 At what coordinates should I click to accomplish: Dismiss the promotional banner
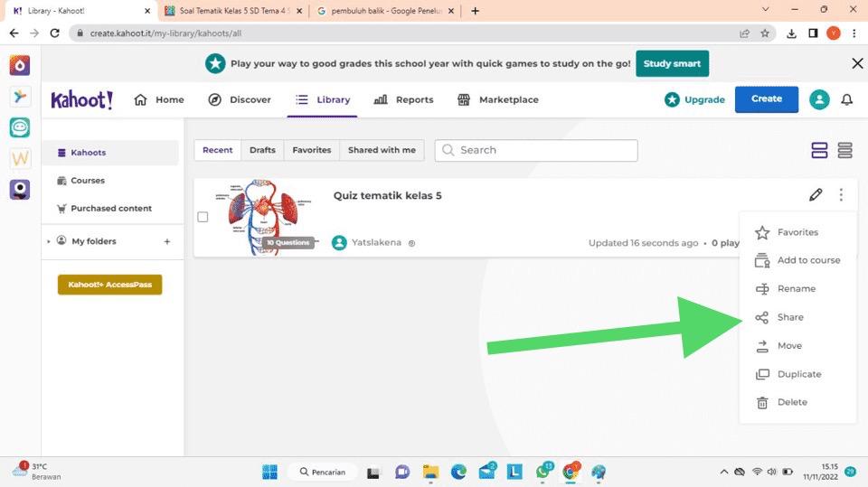click(x=857, y=63)
